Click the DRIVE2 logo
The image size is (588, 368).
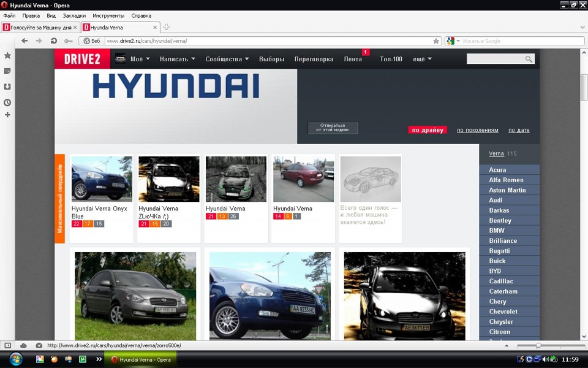pos(82,59)
